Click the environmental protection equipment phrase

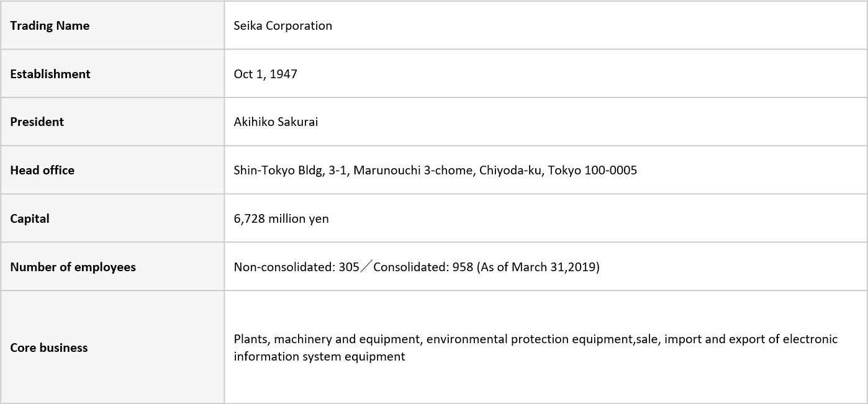(x=530, y=339)
